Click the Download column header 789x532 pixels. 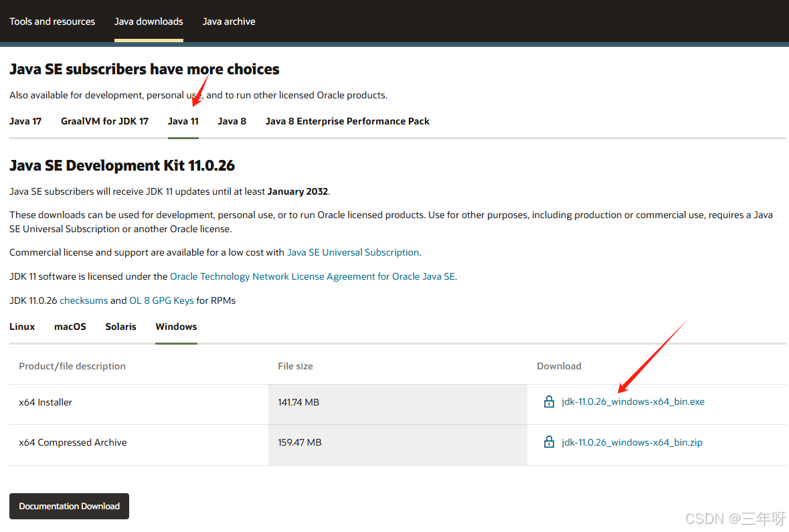pos(559,366)
